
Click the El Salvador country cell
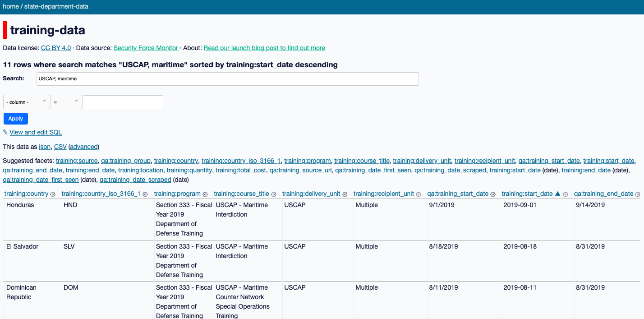point(33,260)
